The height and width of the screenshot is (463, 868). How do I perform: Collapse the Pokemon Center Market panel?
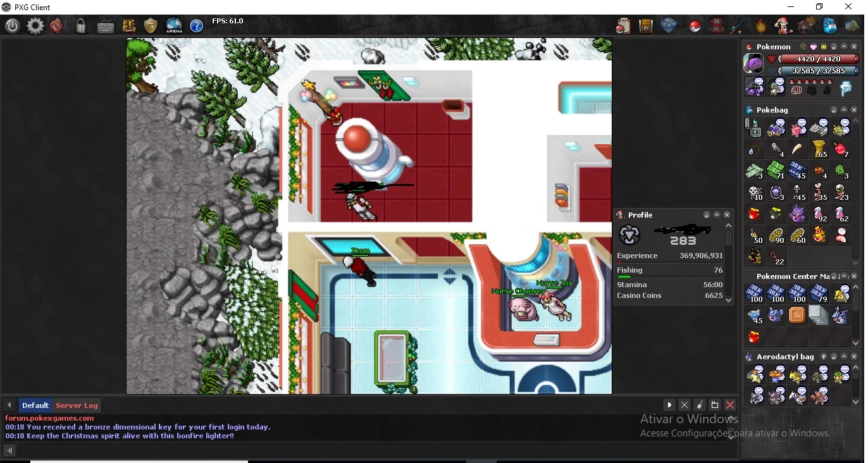tap(844, 276)
